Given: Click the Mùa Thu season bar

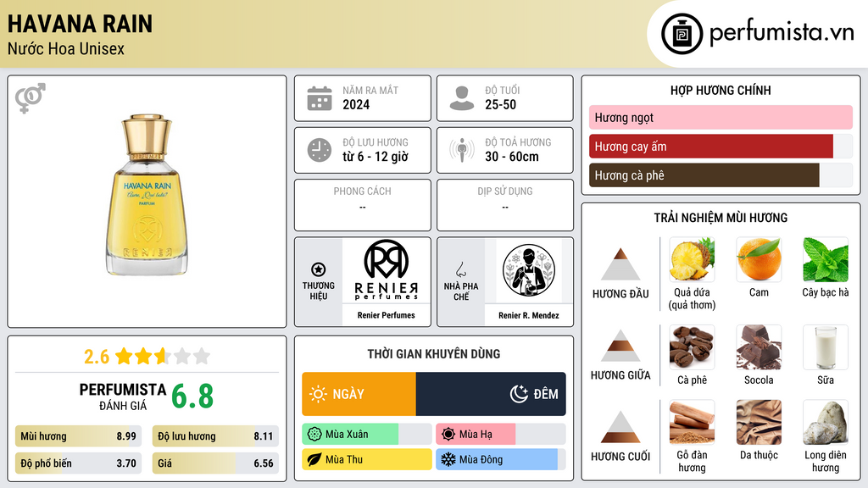Looking at the screenshot, I should (367, 459).
